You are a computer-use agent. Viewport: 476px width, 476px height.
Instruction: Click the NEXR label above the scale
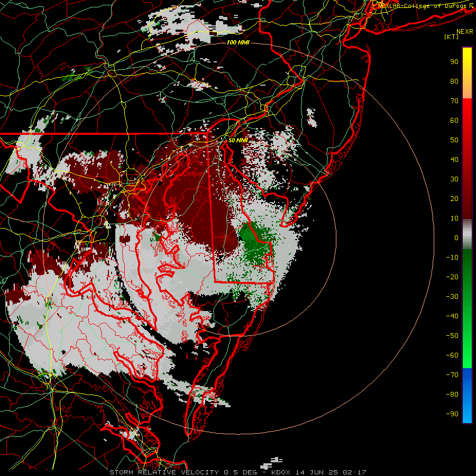[464, 32]
